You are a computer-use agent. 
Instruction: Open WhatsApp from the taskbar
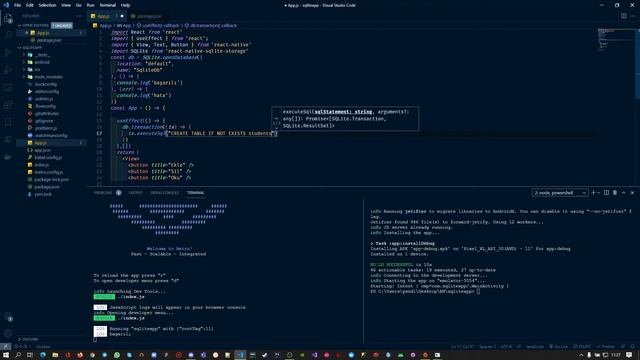click(x=117, y=355)
